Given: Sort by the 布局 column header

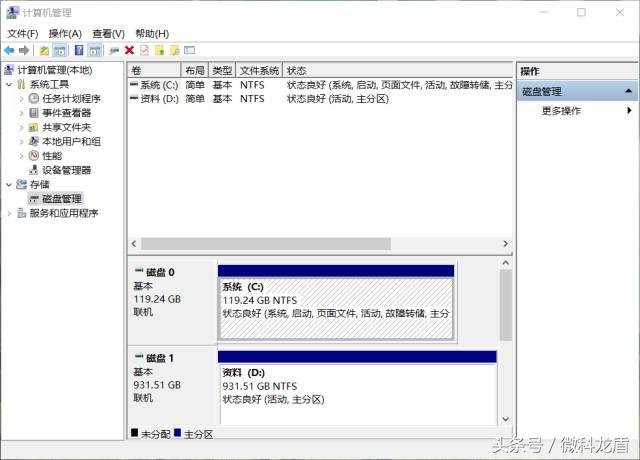Looking at the screenshot, I should pyautogui.click(x=195, y=71).
